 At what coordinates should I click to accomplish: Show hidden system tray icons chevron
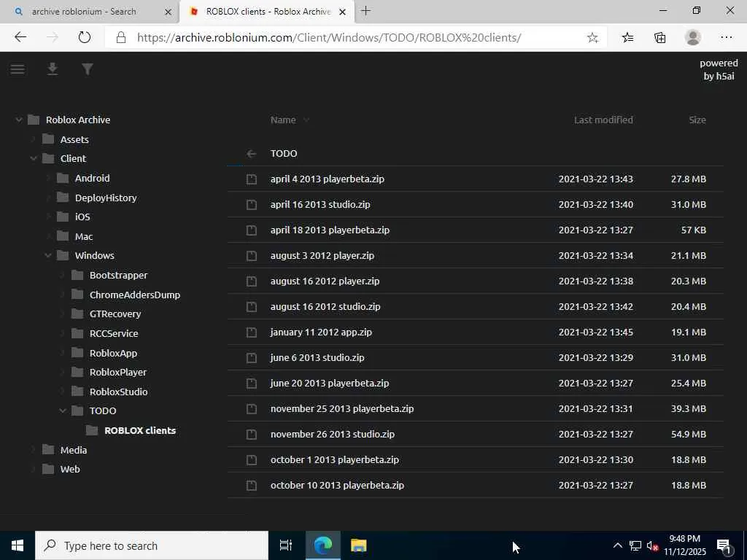[x=617, y=545]
